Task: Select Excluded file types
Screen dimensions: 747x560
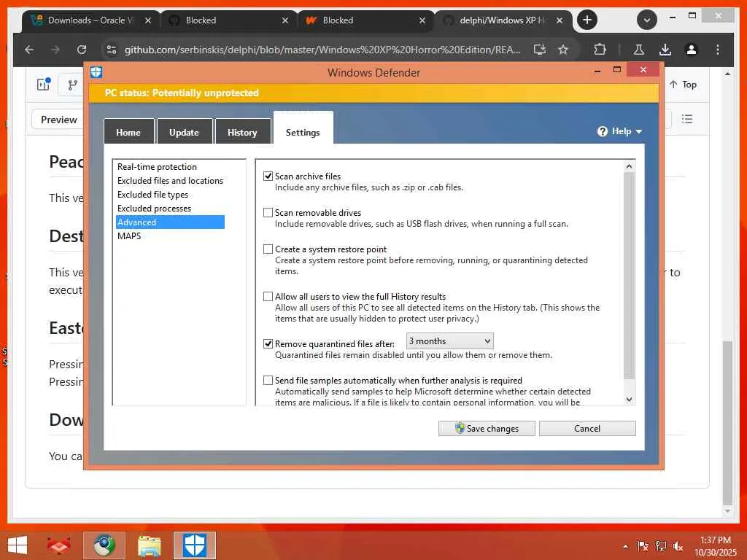Action: (152, 194)
